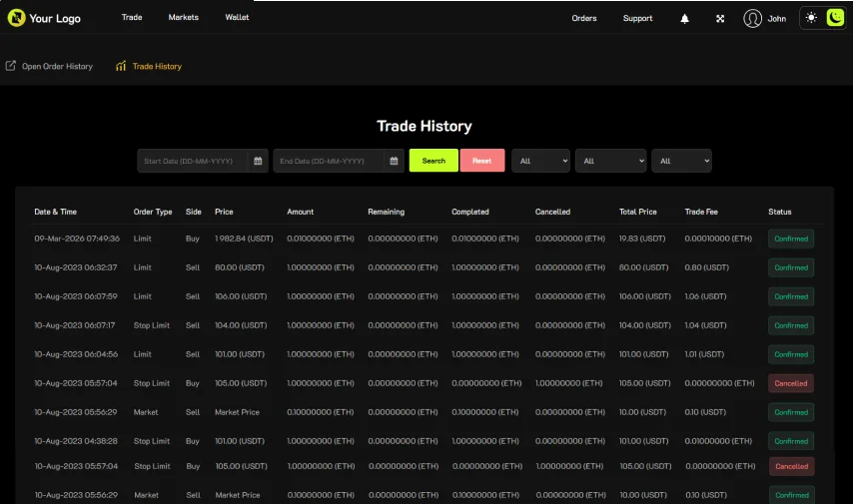
Task: Click Confirmed status of 06:07:17 trade
Action: click(791, 325)
